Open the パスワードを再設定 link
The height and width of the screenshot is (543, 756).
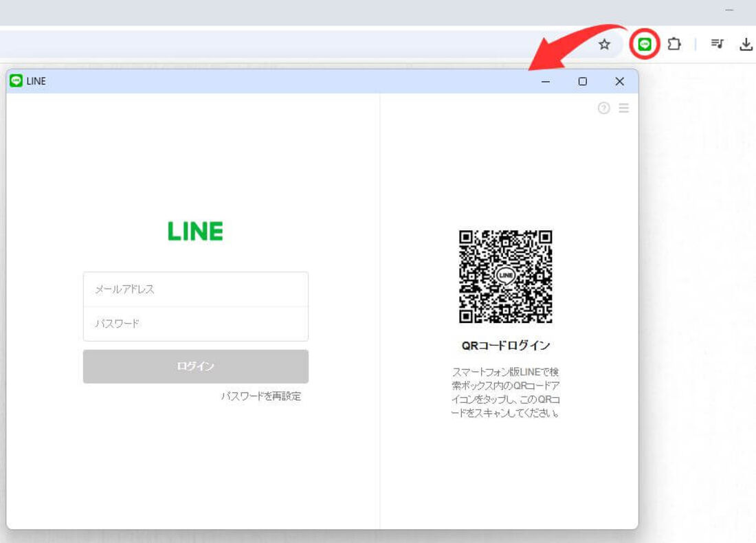pyautogui.click(x=261, y=397)
